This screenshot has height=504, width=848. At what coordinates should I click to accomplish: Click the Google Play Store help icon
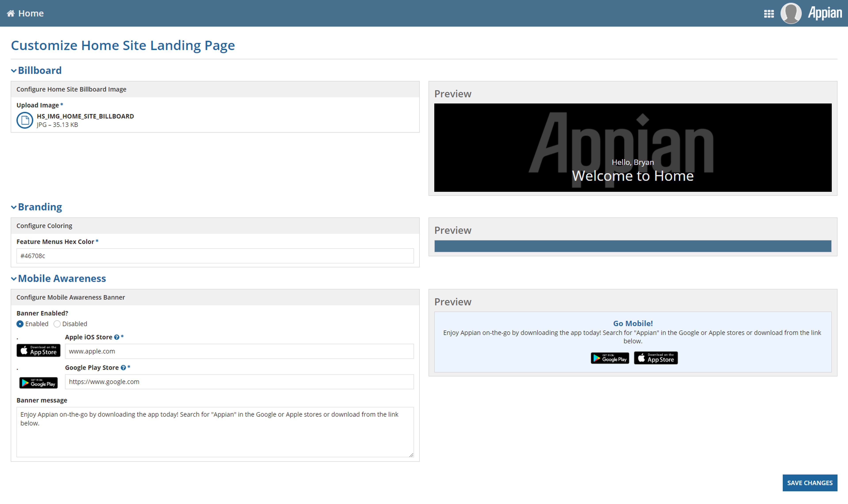click(x=123, y=368)
